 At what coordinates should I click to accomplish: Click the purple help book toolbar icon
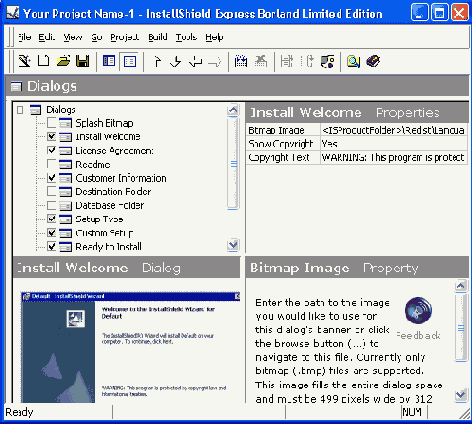click(373, 61)
